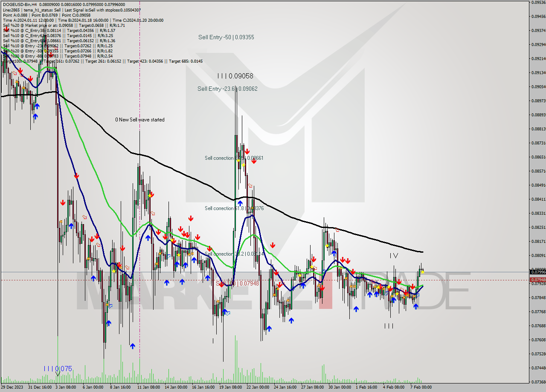Click the 'I I I 0.09058' wave label
546x392 pixels.
pyautogui.click(x=235, y=76)
